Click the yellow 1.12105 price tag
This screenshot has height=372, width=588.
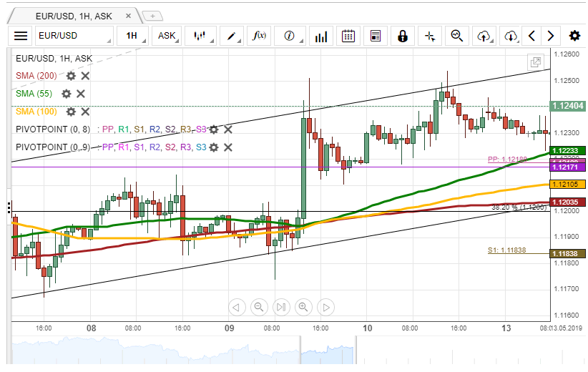[x=567, y=184]
